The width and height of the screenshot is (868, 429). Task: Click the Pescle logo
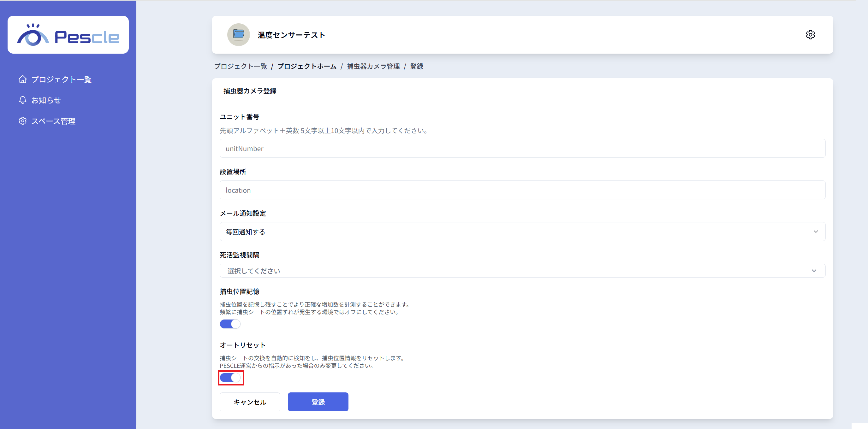click(x=68, y=35)
